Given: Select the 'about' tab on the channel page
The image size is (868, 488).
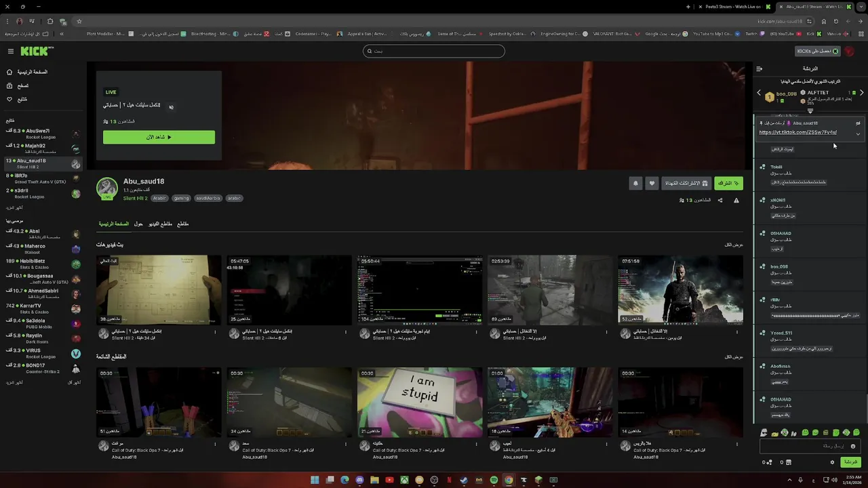Looking at the screenshot, I should pyautogui.click(x=138, y=224).
